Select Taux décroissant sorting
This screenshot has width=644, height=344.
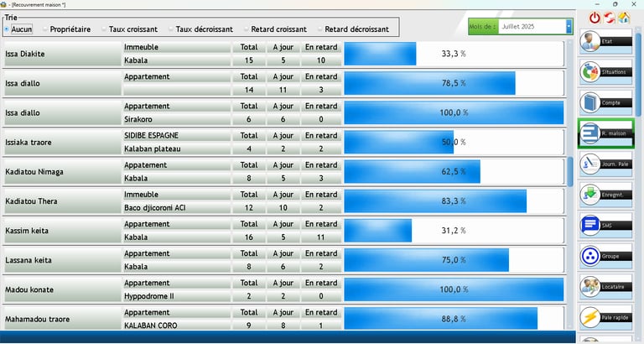click(201, 29)
